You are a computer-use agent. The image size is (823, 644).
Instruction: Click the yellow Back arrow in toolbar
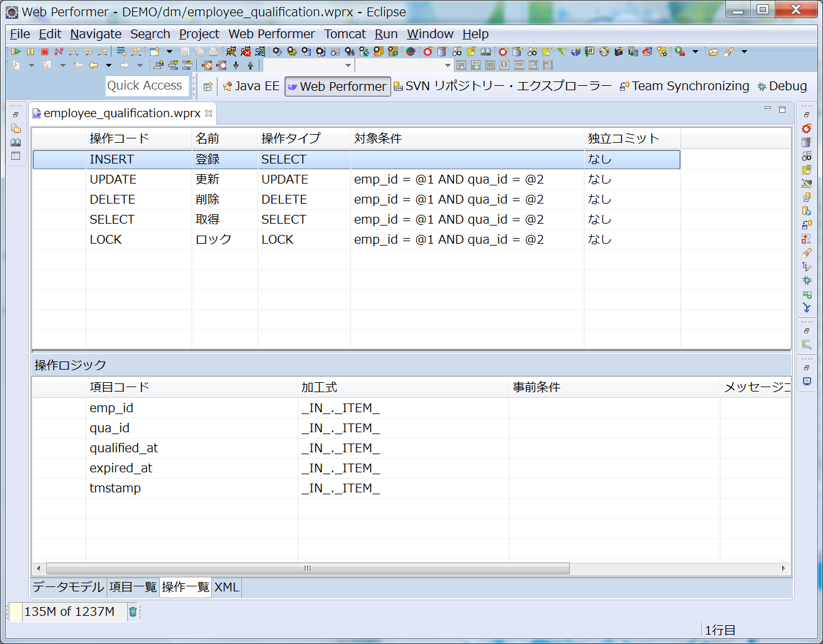93,65
